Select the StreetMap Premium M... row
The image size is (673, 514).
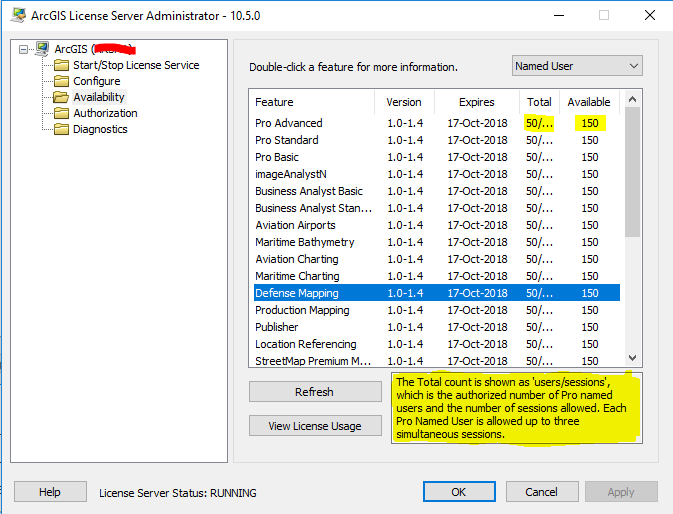coord(437,361)
